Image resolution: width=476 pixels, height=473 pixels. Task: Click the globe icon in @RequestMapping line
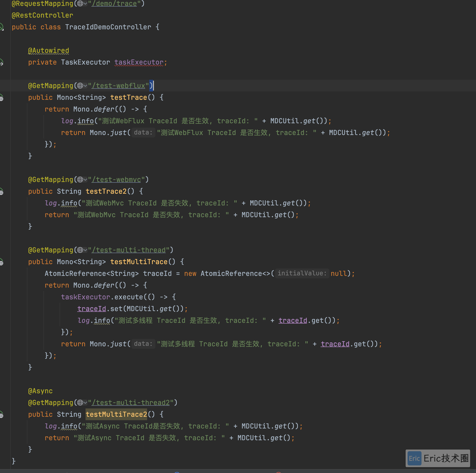click(x=80, y=4)
